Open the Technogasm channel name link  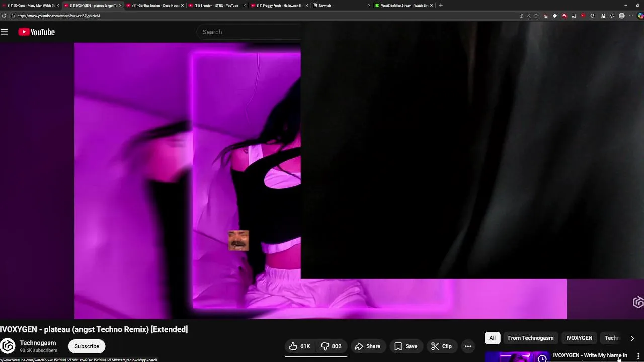coord(38,343)
